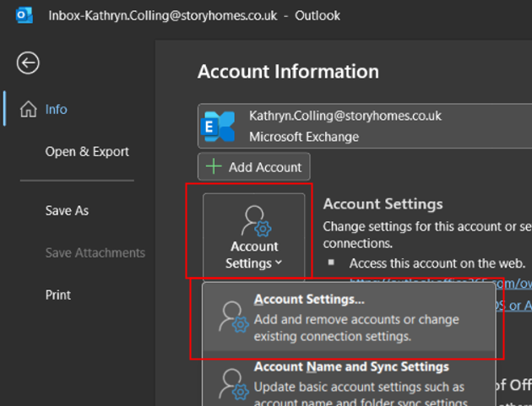Expand the Account Settings dropdown button

pos(254,236)
